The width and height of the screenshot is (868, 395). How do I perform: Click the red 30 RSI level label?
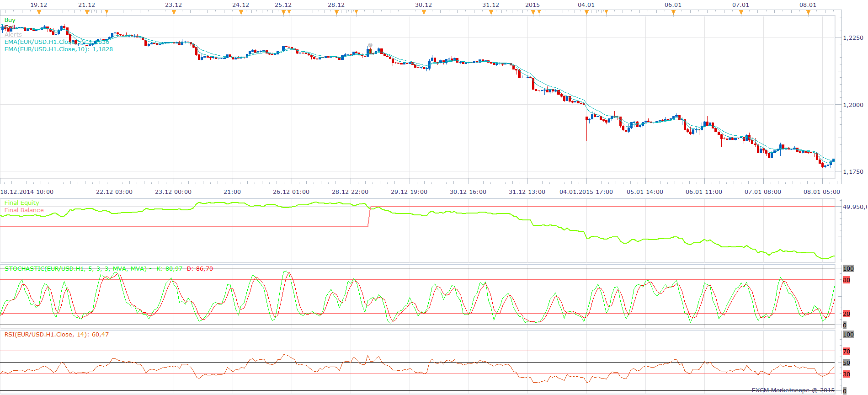pyautogui.click(x=847, y=374)
